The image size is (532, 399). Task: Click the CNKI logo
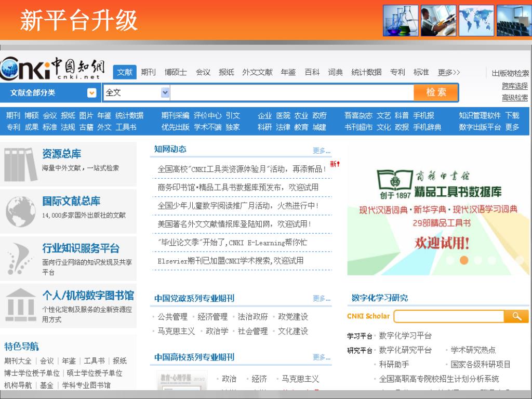[52, 68]
